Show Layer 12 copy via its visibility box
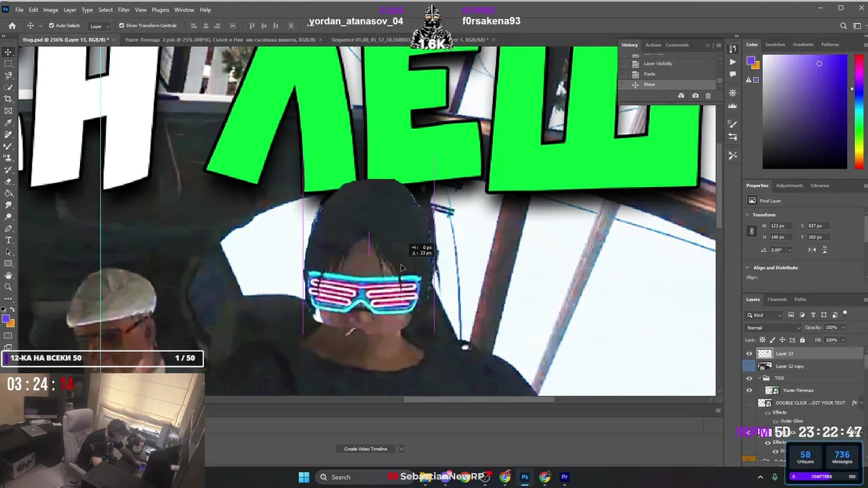 coord(749,366)
